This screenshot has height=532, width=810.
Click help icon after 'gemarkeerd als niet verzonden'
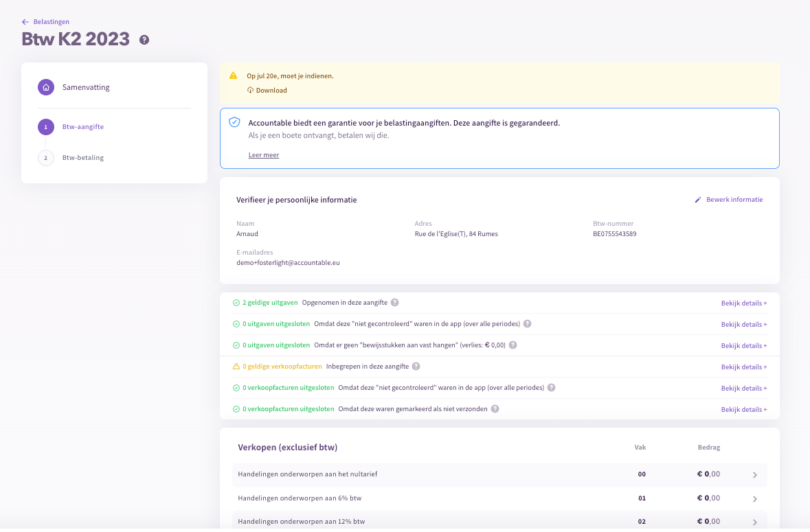[495, 409]
